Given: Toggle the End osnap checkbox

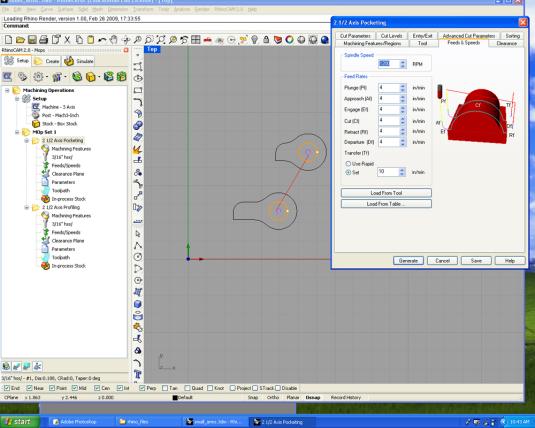Looking at the screenshot, I should click(6, 388).
